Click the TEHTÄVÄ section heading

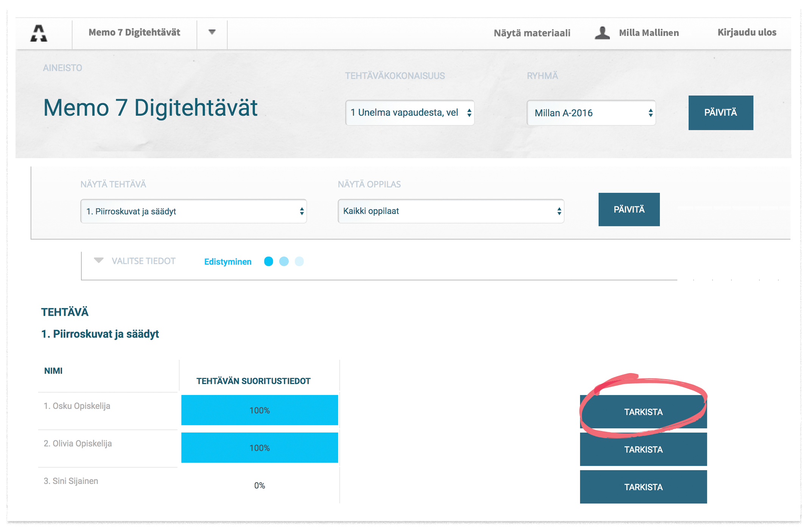tap(65, 312)
